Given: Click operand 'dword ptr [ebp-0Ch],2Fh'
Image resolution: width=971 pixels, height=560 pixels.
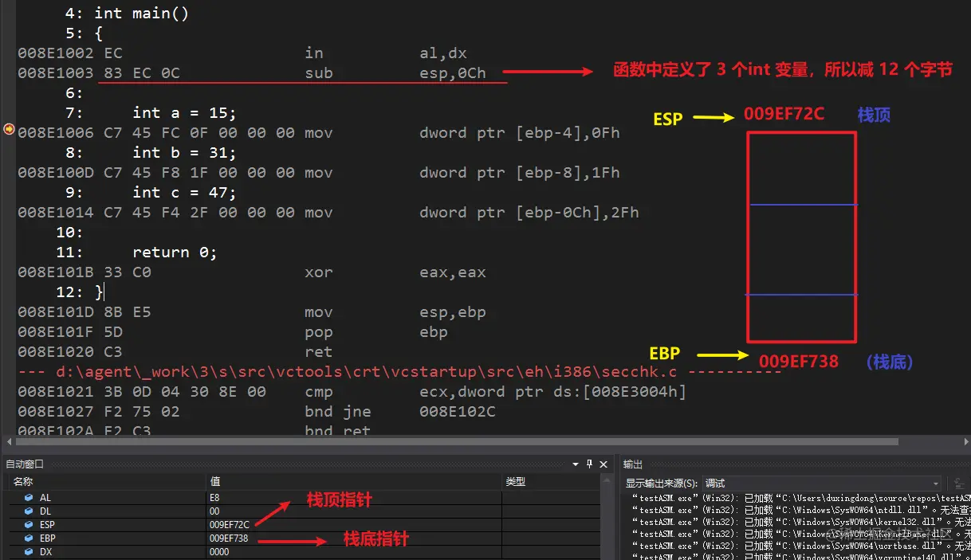Looking at the screenshot, I should click(x=529, y=213).
